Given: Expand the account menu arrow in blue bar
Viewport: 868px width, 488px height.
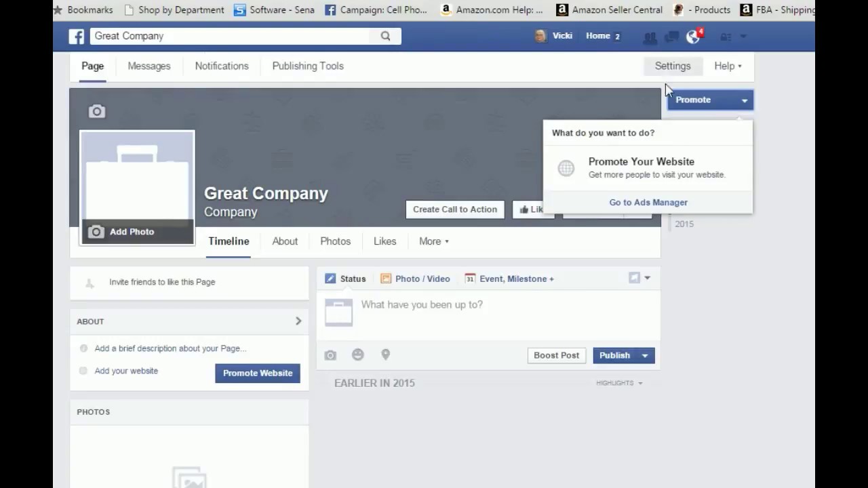Looking at the screenshot, I should (x=743, y=37).
